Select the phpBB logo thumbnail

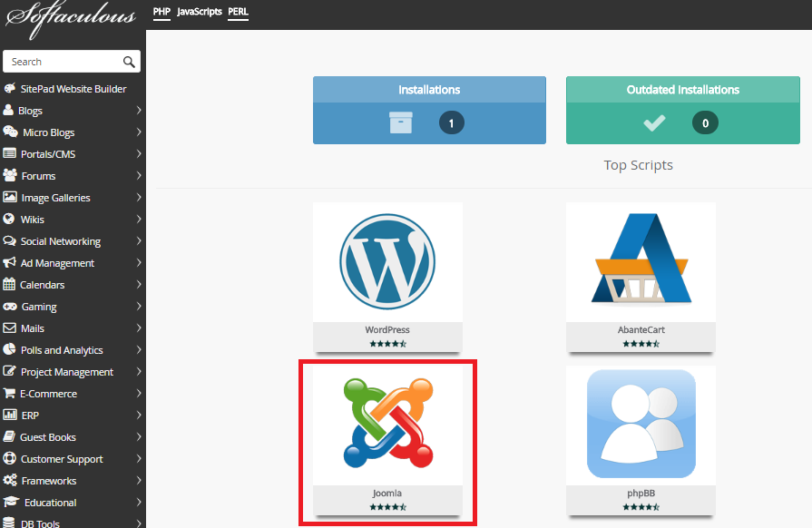point(641,424)
